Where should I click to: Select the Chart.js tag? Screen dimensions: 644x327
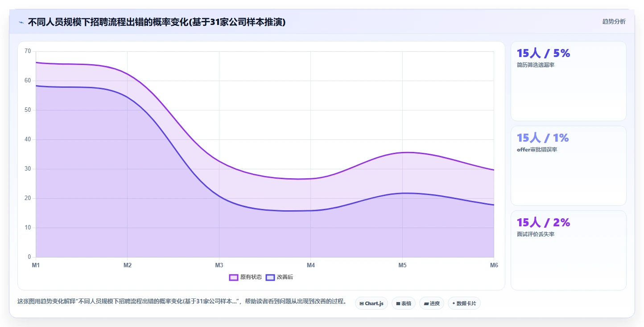(372, 303)
